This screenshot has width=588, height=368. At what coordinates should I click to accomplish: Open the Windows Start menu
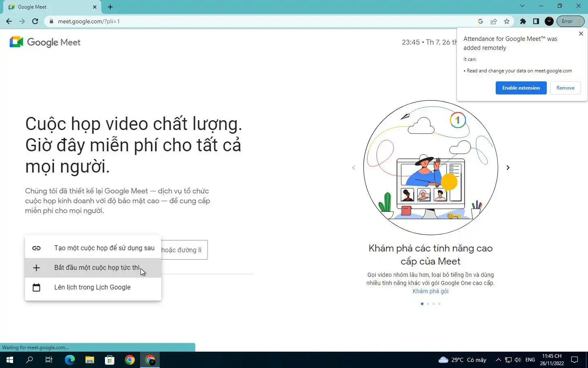pos(10,360)
